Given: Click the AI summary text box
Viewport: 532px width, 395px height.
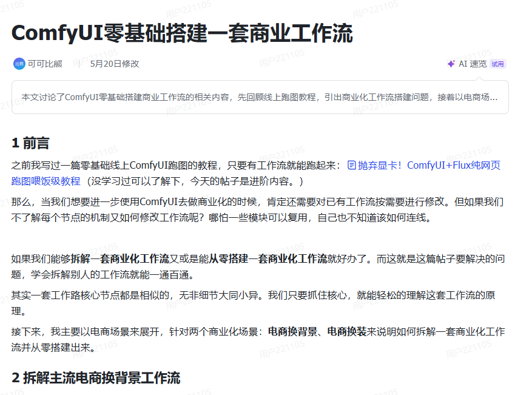Looking at the screenshot, I should [x=260, y=97].
